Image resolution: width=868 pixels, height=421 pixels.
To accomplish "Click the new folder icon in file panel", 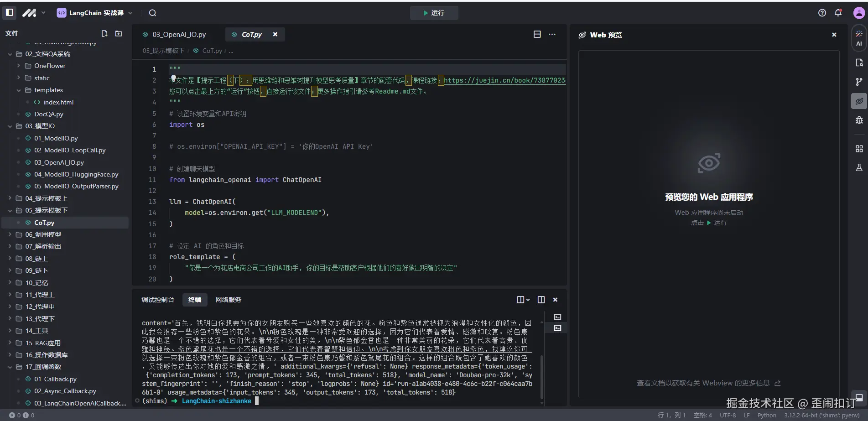I will point(119,33).
